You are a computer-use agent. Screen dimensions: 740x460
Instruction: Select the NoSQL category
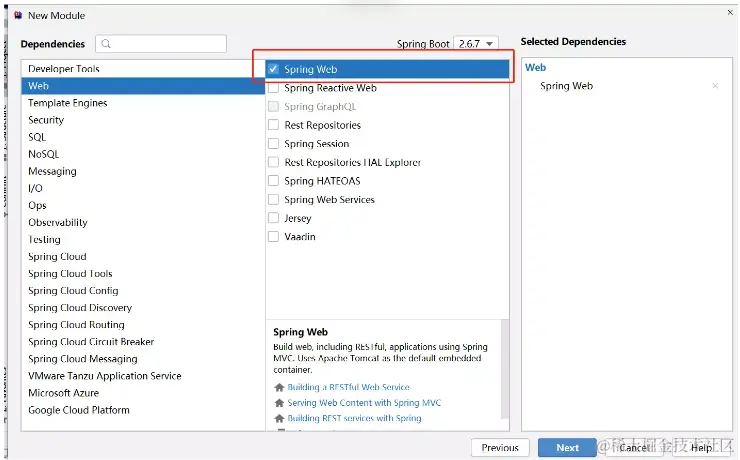tap(143, 154)
